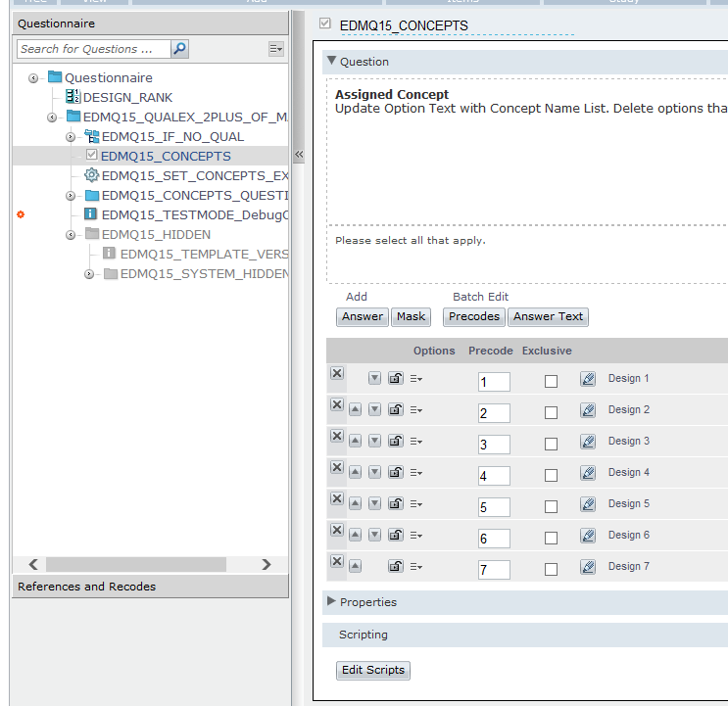Collapse the left panel with double-chevron
The width and height of the screenshot is (728, 706).
(299, 155)
